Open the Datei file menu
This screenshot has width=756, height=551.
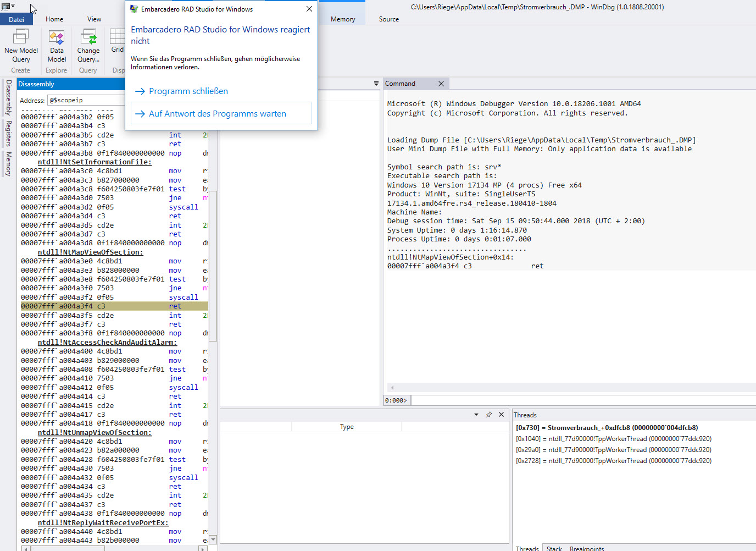coord(16,19)
